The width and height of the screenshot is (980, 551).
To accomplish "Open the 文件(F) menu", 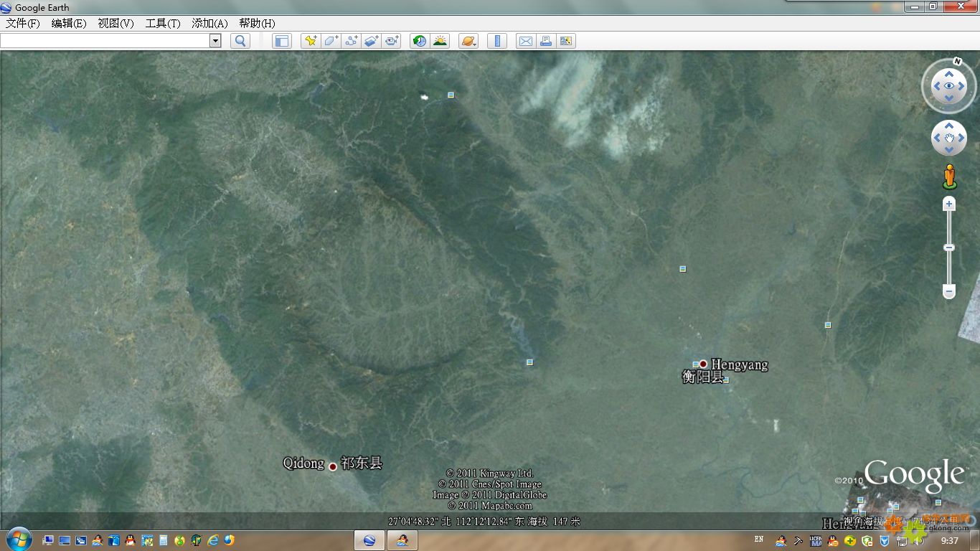I will click(22, 23).
